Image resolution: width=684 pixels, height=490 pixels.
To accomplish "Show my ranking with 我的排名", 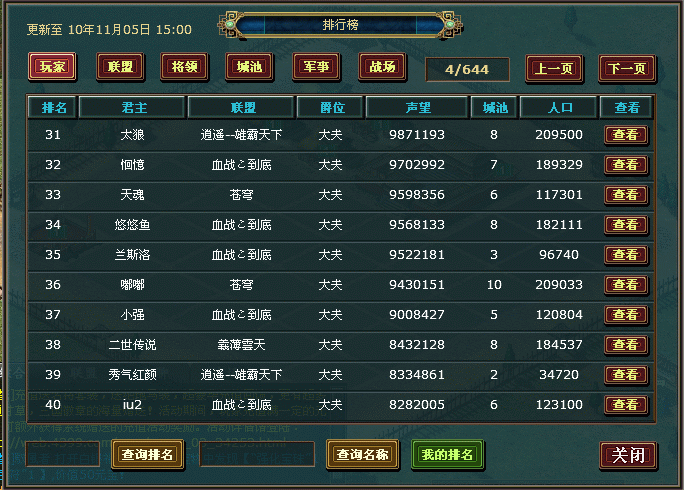I will point(448,455).
